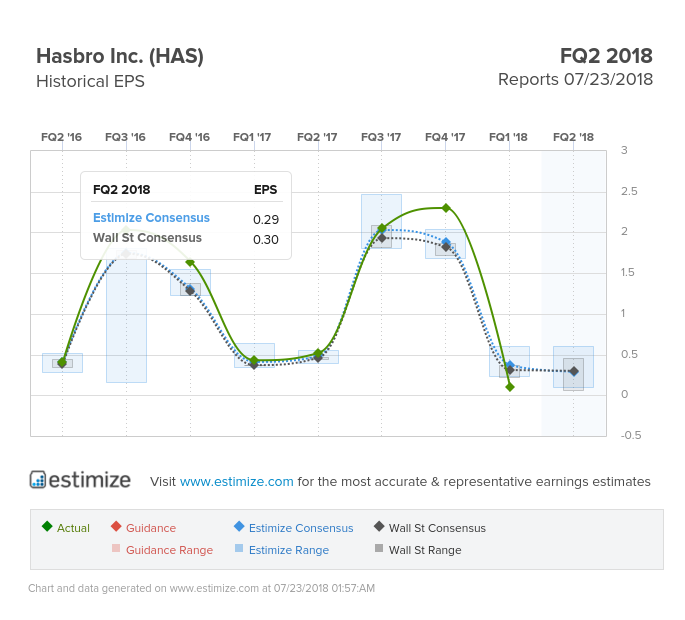Viewport: 685px width, 620px height.
Task: Click the FQ3 '17 Wall St consensus point
Action: pyautogui.click(x=382, y=238)
